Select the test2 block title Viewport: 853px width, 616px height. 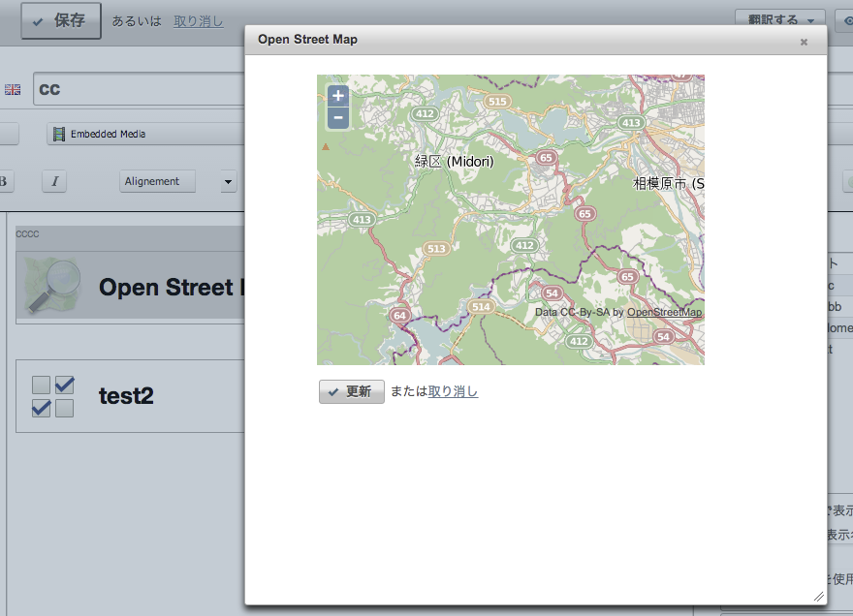pyautogui.click(x=126, y=396)
